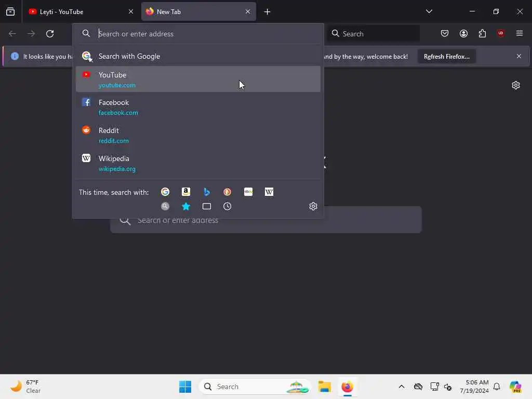Search open tabs with the tab icon
The image size is (532, 399).
pyautogui.click(x=207, y=206)
